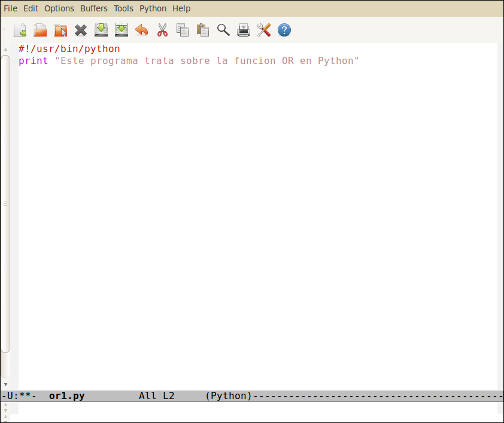Click the vertical scrollbar down arrow
The image size is (504, 423).
[5, 384]
